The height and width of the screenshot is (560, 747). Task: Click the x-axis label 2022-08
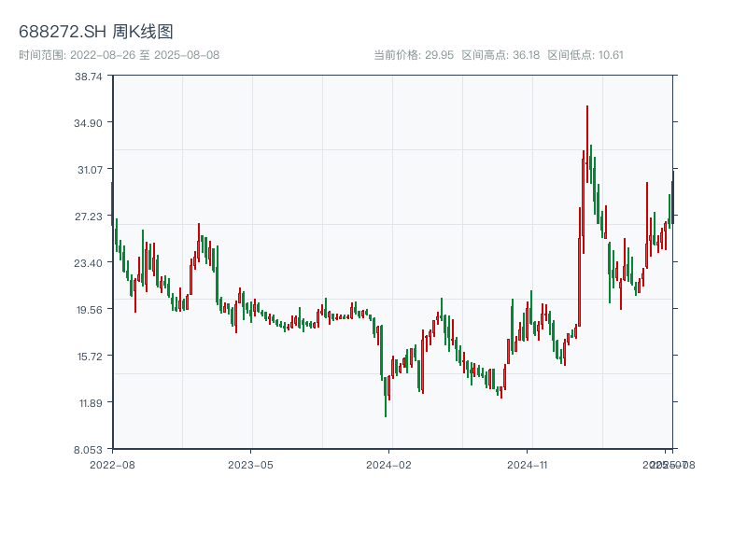[112, 465]
